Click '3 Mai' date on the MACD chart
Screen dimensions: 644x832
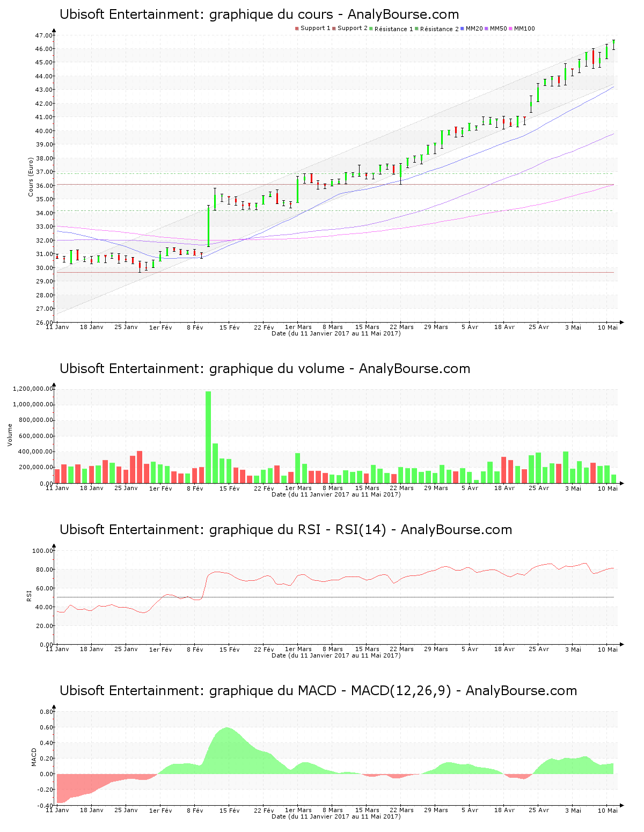573,810
